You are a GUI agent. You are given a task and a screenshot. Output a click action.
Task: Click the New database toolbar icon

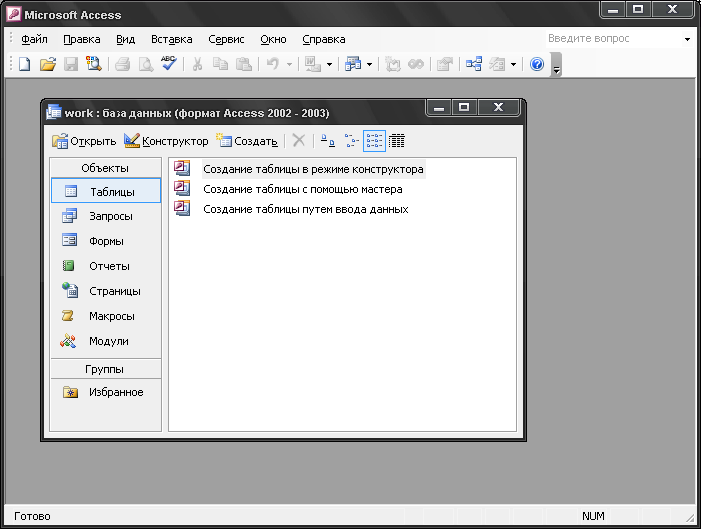click(x=25, y=64)
